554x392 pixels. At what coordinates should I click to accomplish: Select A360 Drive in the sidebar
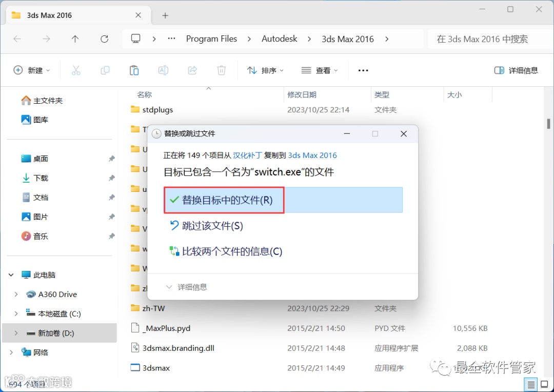(52, 294)
